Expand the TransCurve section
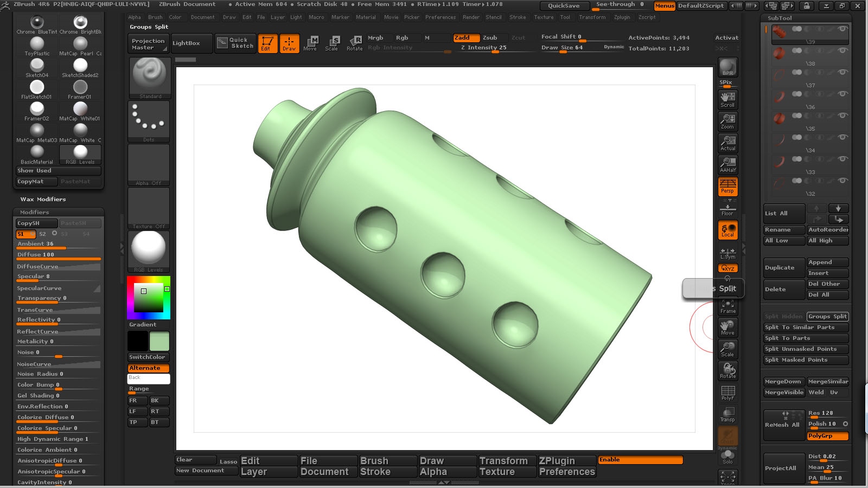This screenshot has height=488, width=868. 58,310
